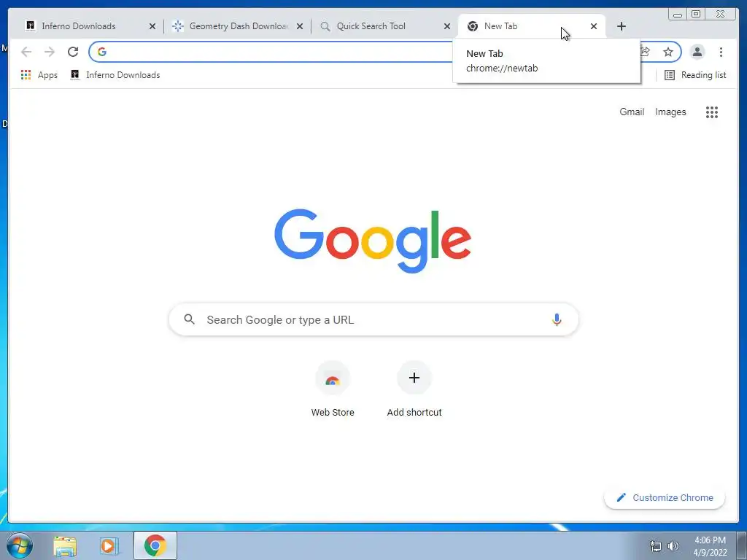Start voice search with microphone icon

click(x=557, y=319)
